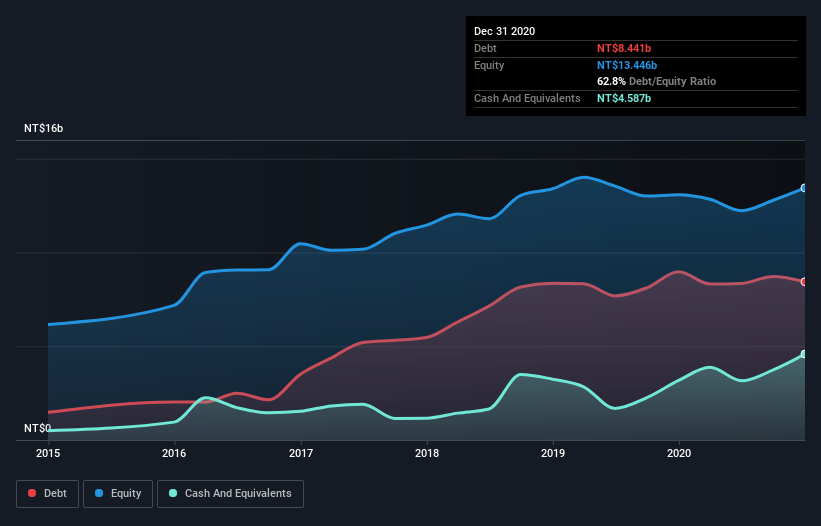The height and width of the screenshot is (526, 821).
Task: Click the red Debt legend dot
Action: coord(32,493)
